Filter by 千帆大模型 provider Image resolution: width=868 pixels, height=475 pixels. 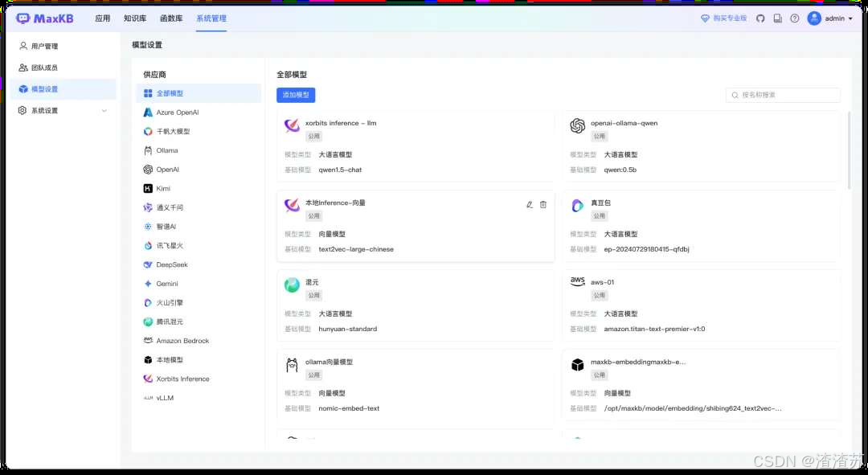pos(199,132)
